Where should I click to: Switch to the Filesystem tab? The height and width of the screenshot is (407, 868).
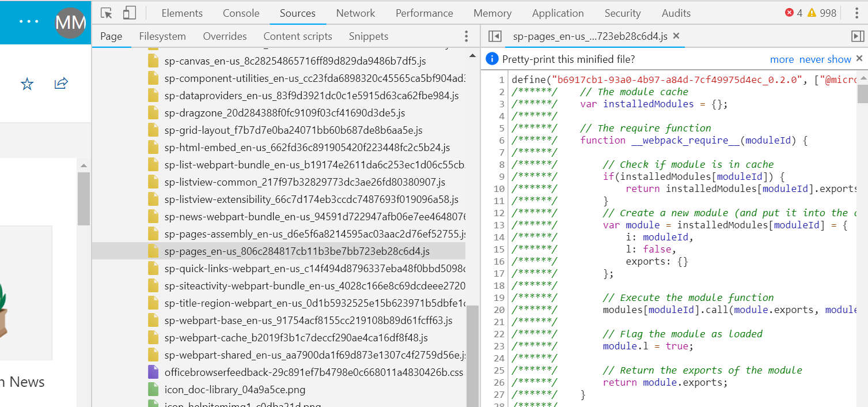pyautogui.click(x=162, y=36)
